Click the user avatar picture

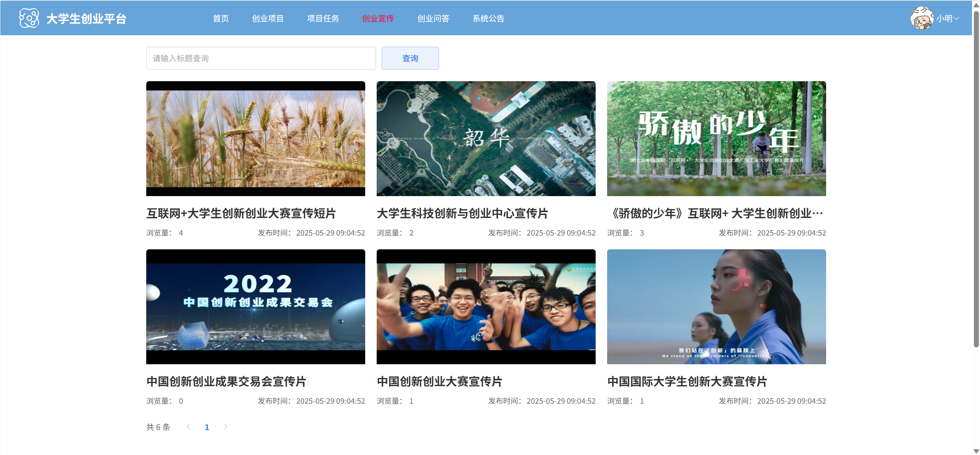point(922,18)
